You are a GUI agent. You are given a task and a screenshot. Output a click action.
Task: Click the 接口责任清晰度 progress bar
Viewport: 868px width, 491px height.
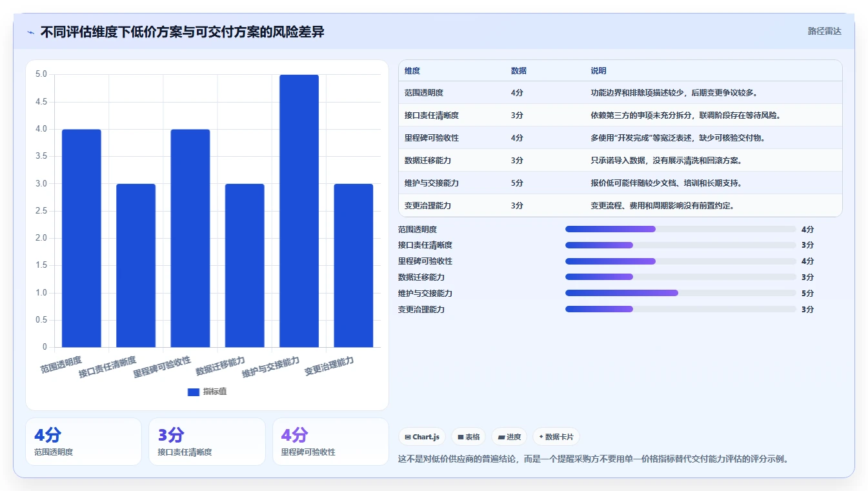[681, 245]
